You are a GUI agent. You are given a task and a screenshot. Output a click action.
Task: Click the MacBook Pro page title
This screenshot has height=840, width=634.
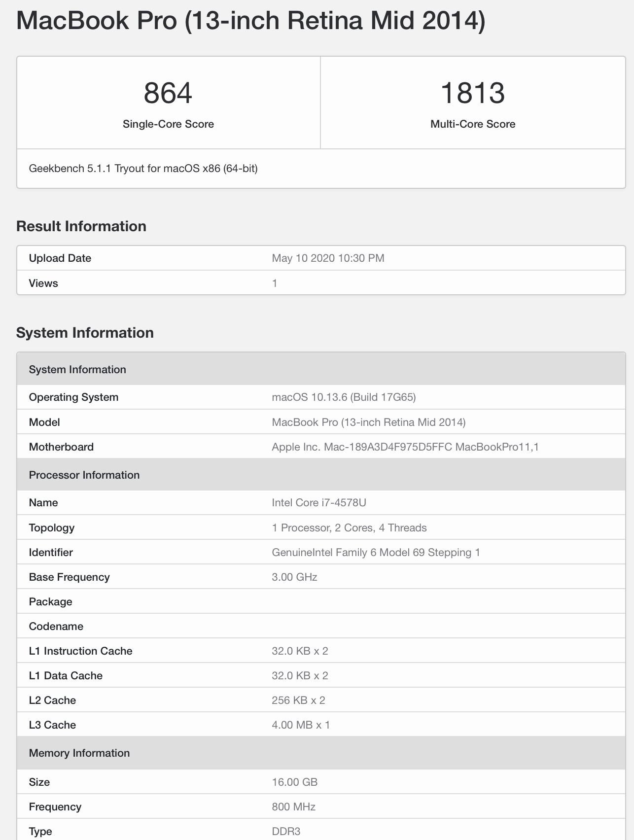[250, 21]
